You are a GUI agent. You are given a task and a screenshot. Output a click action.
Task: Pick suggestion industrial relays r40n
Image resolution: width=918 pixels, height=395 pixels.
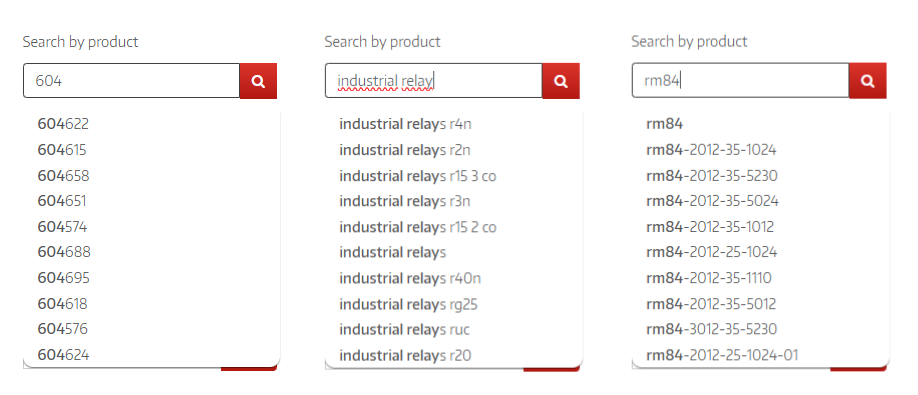(x=410, y=277)
